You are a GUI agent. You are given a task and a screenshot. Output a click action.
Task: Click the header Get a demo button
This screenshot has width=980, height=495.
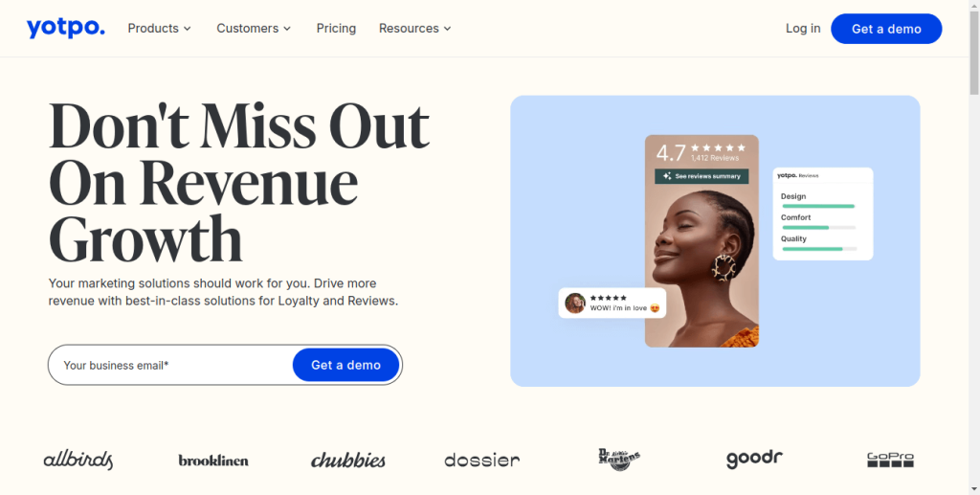[886, 29]
